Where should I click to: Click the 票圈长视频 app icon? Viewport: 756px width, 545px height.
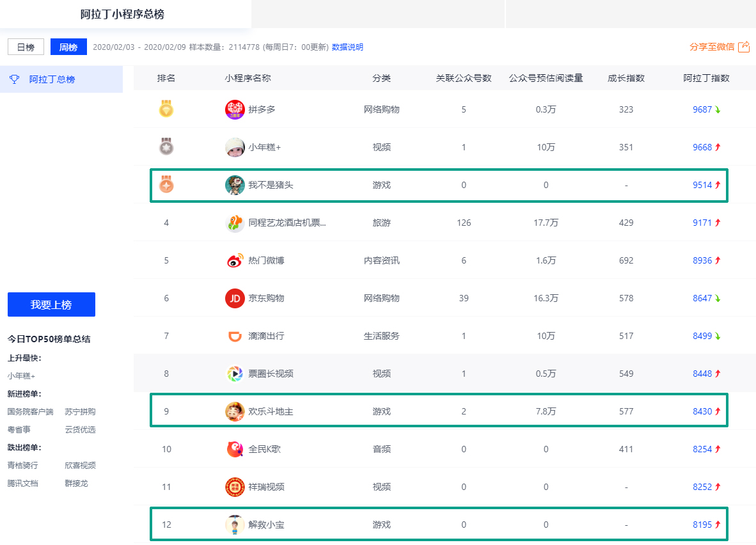pyautogui.click(x=235, y=374)
